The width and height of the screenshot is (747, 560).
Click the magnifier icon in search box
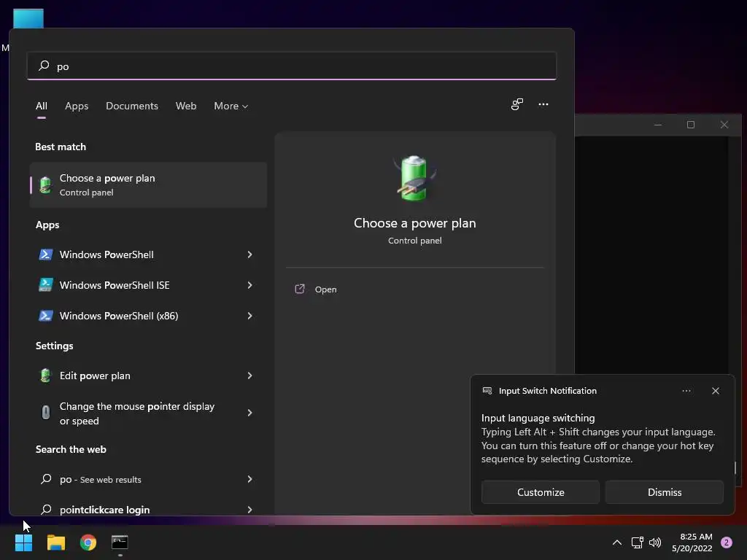44,66
